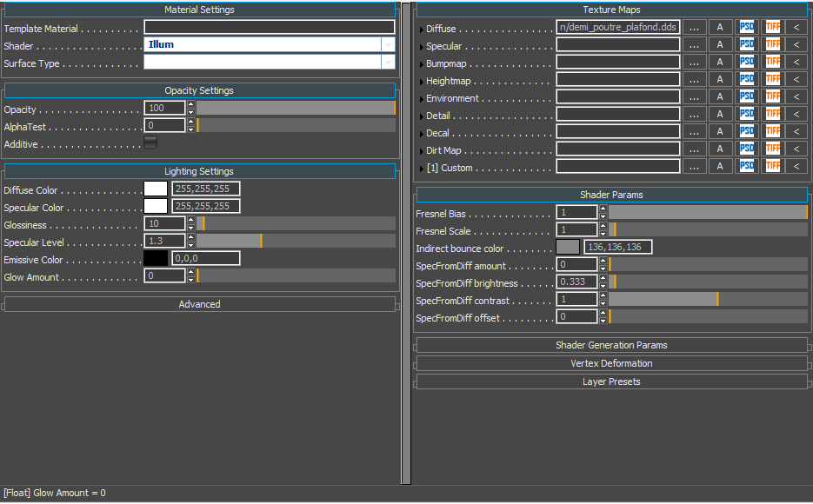This screenshot has width=813, height=504.
Task: Open the Environment map TIFF editor
Action: pyautogui.click(x=772, y=96)
